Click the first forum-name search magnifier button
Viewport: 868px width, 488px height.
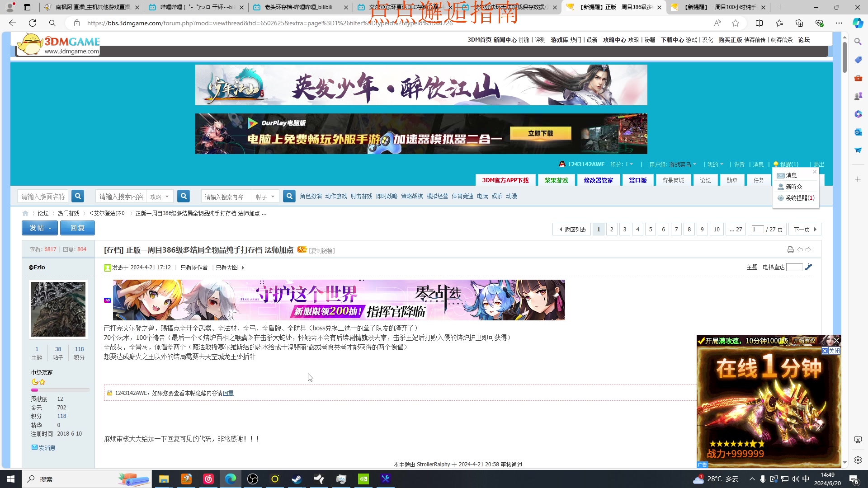(78, 196)
